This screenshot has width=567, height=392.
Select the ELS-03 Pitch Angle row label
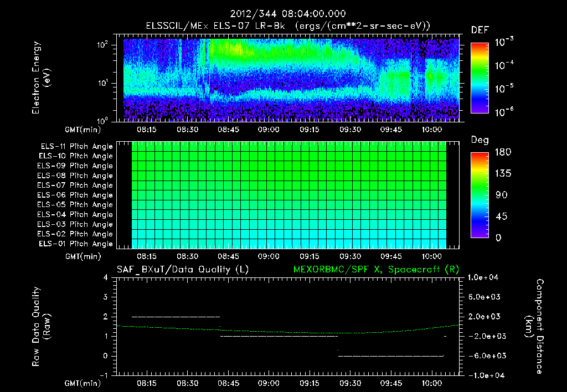click(x=75, y=224)
